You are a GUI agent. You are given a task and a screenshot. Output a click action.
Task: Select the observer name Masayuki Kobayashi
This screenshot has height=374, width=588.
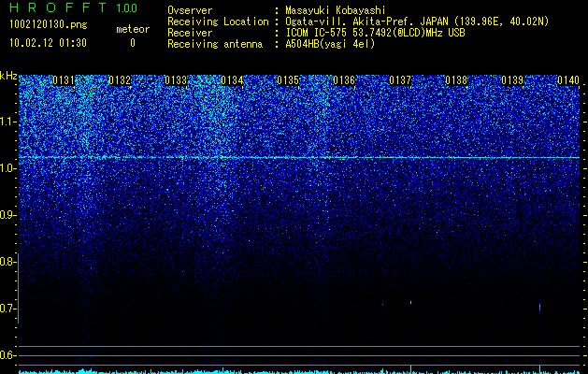pyautogui.click(x=336, y=10)
